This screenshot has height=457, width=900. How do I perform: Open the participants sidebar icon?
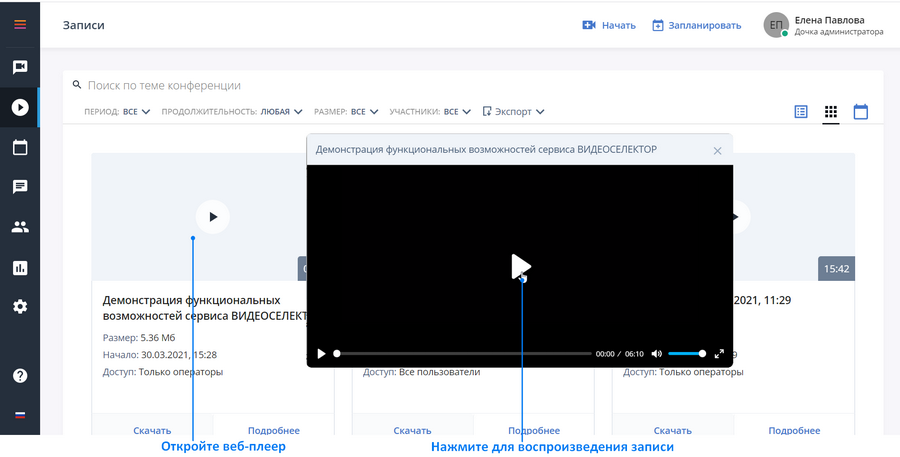click(x=20, y=227)
